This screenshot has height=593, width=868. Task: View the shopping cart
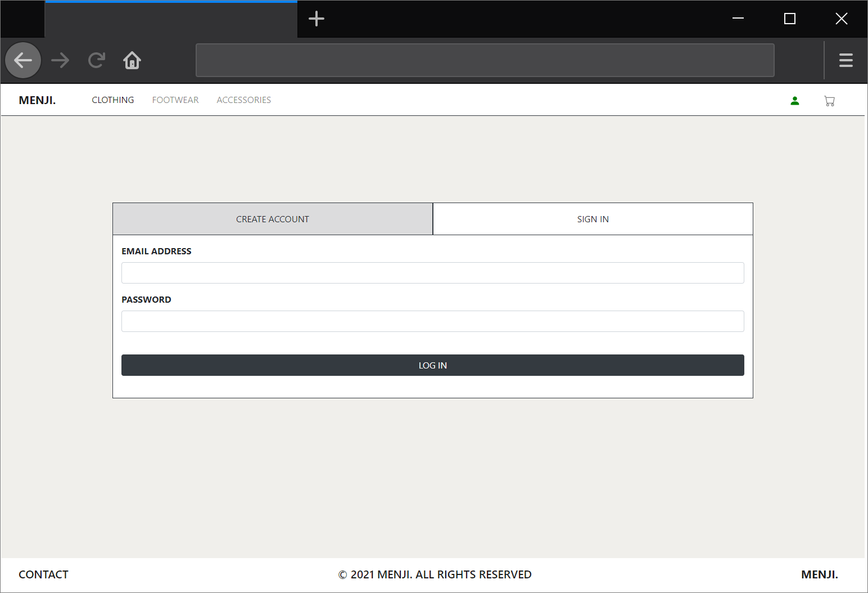[829, 101]
